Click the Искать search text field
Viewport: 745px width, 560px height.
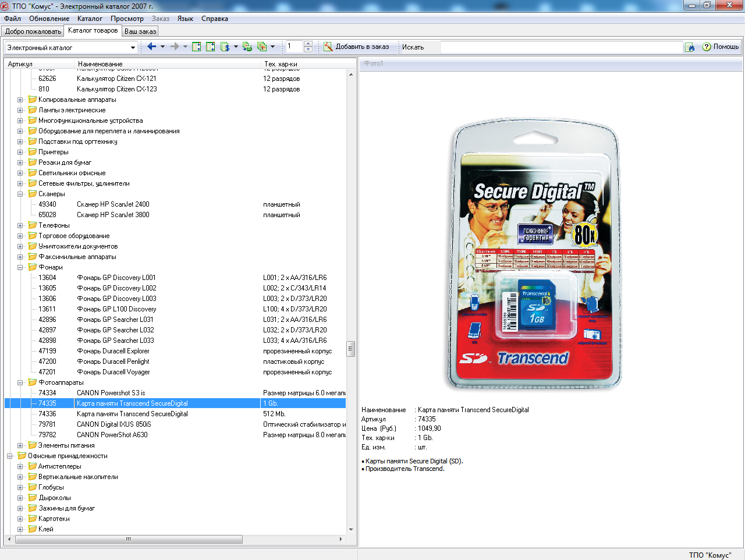pyautogui.click(x=561, y=47)
